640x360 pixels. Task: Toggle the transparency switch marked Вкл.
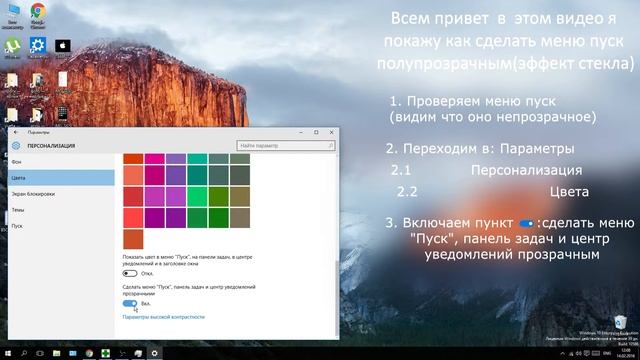point(130,303)
